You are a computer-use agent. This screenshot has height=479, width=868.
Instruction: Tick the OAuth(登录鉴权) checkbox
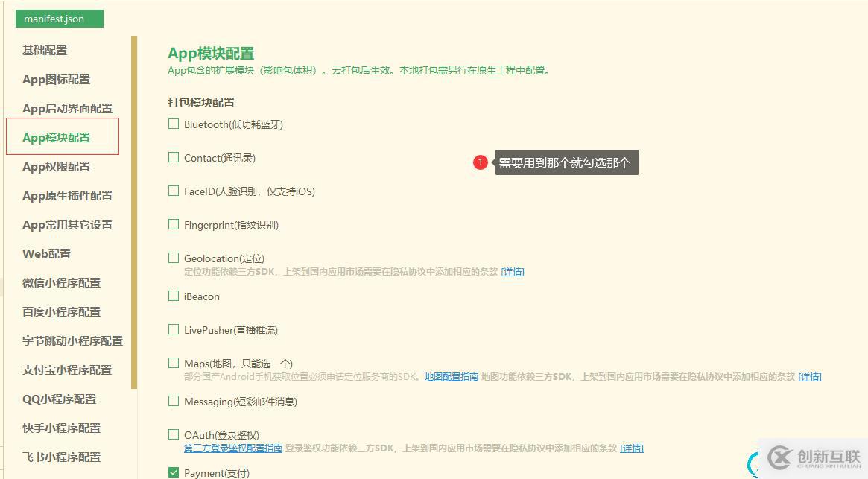click(174, 434)
